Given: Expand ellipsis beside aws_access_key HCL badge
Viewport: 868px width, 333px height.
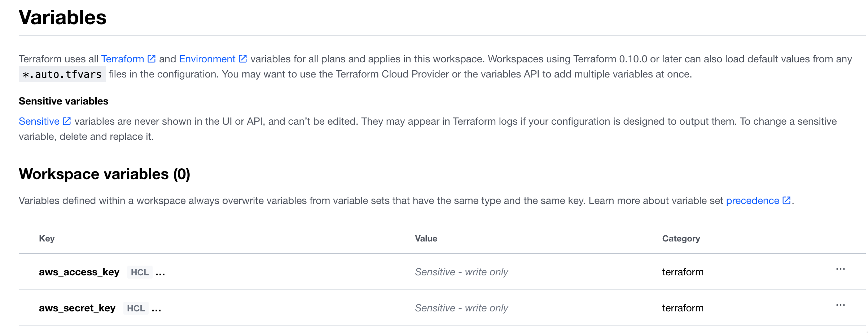Looking at the screenshot, I should tap(160, 273).
